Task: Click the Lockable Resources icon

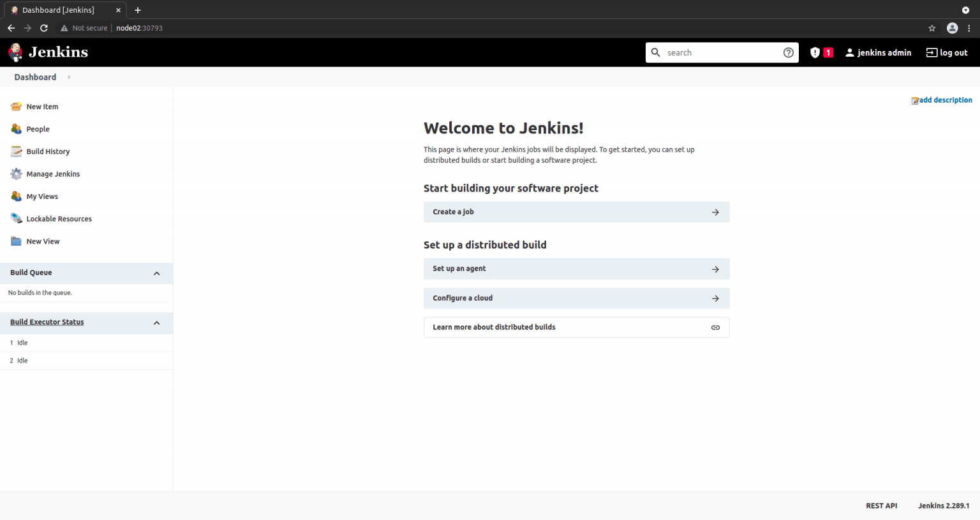Action: [x=16, y=218]
